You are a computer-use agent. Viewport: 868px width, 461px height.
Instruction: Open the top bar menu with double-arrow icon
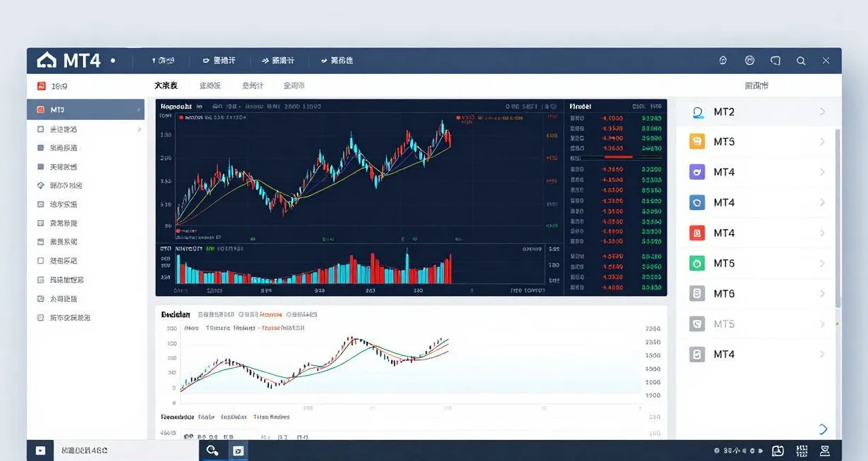click(278, 61)
